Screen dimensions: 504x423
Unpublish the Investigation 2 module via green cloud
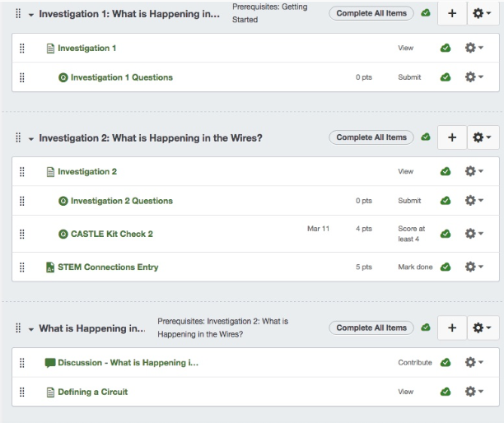click(x=426, y=137)
